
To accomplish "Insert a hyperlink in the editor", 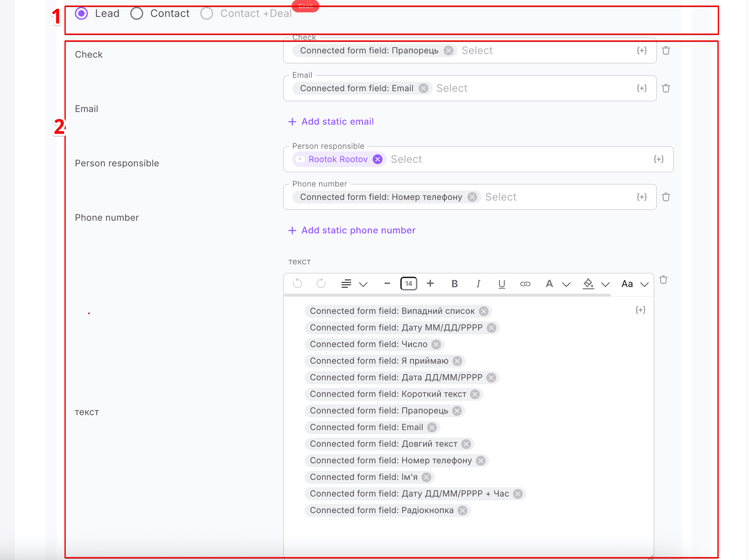I will coord(525,284).
